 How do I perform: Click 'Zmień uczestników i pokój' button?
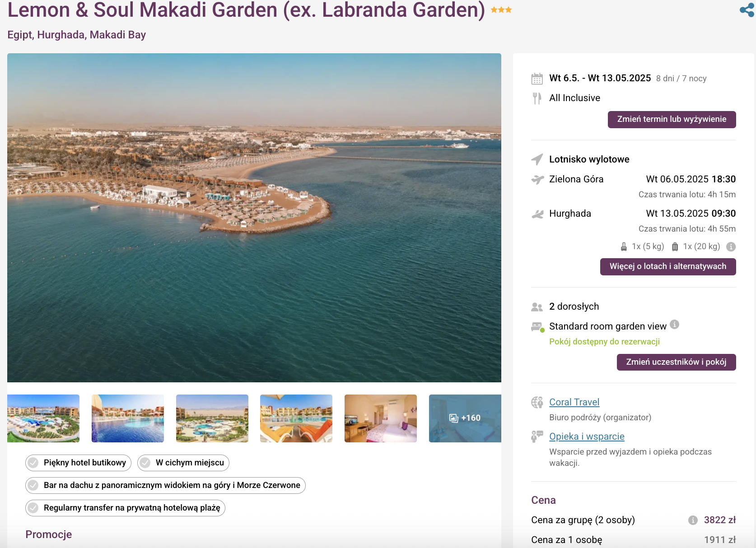click(676, 362)
